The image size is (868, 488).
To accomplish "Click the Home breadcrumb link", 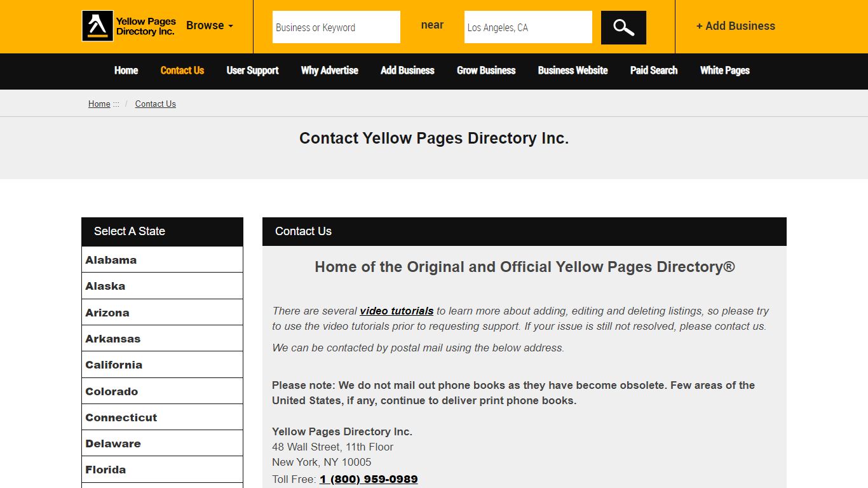I will click(x=99, y=104).
